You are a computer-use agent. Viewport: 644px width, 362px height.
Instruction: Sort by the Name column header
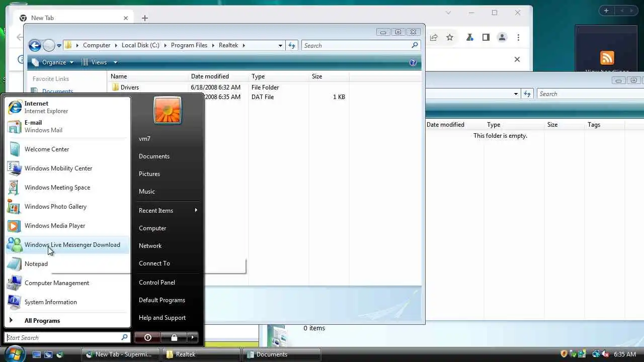(x=148, y=76)
